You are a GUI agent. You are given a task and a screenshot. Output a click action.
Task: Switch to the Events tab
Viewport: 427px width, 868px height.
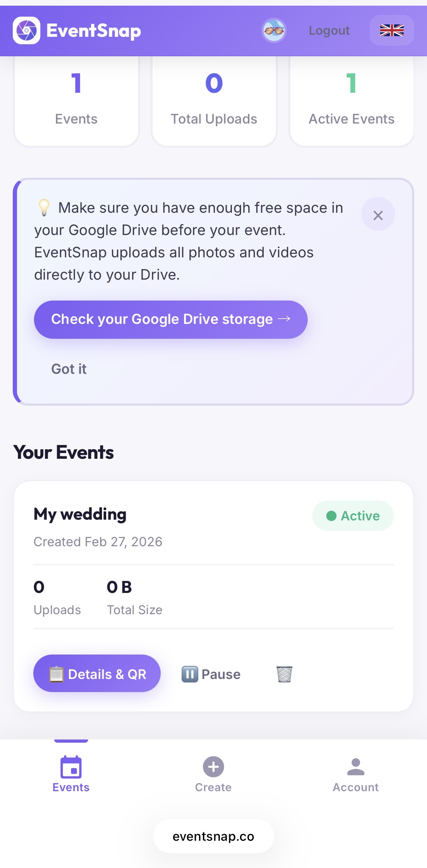pyautogui.click(x=71, y=774)
